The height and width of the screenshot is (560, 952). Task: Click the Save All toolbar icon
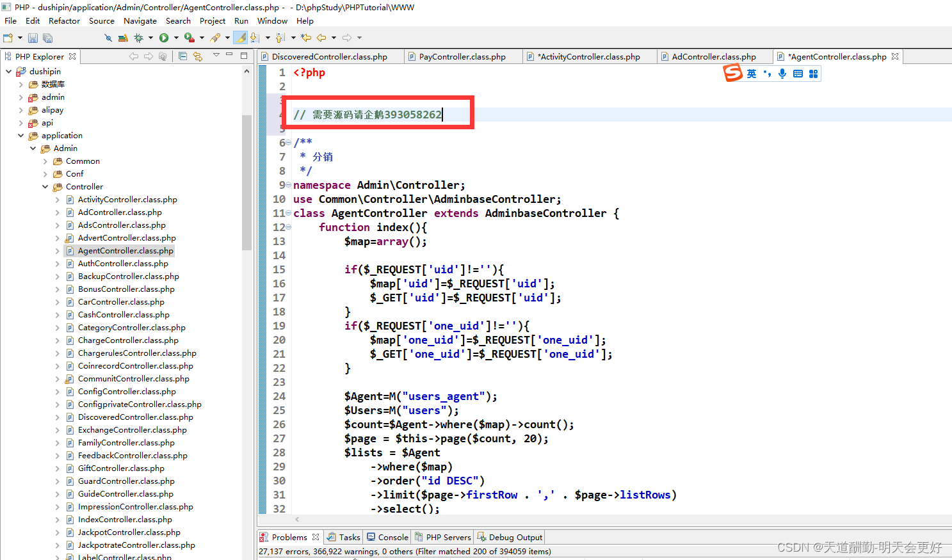[47, 38]
